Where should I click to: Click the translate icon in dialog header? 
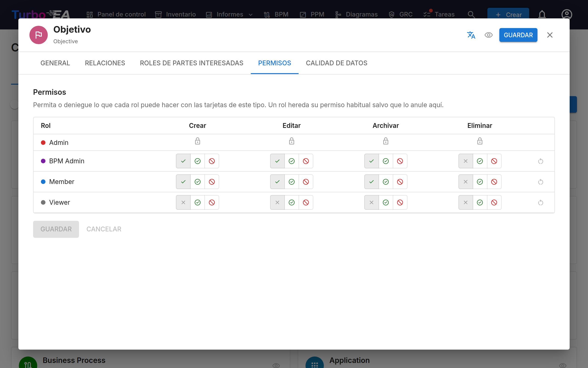(x=471, y=35)
